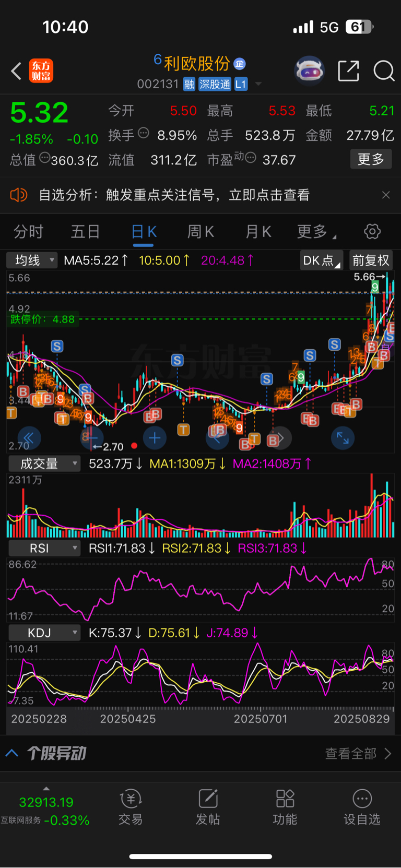The image size is (401, 868).
Task: Tap the 市盈 info circle icon
Action: pyautogui.click(x=250, y=157)
